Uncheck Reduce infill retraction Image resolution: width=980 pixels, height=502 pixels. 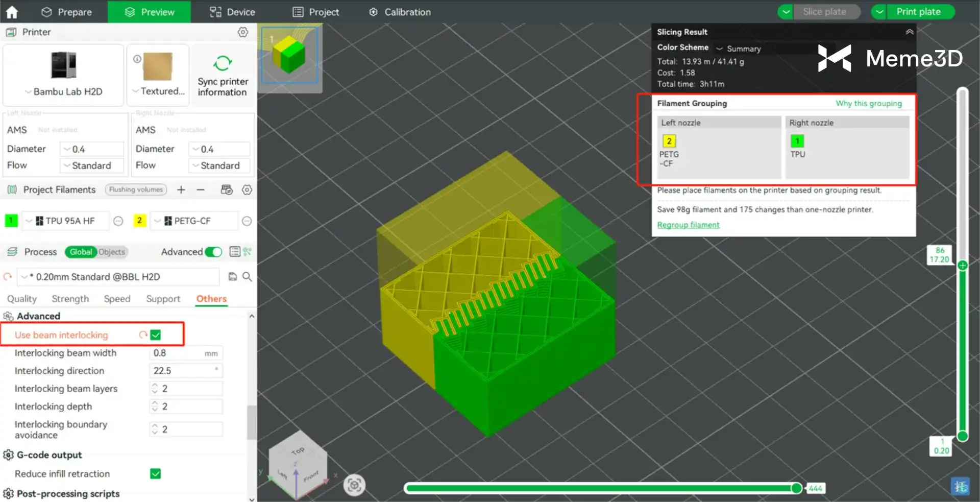(x=156, y=474)
